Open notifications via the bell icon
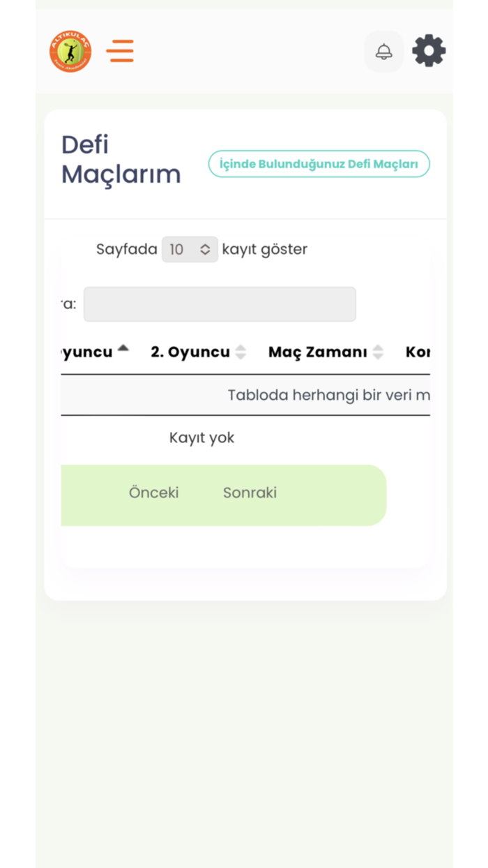The height and width of the screenshot is (868, 488). 383,51
